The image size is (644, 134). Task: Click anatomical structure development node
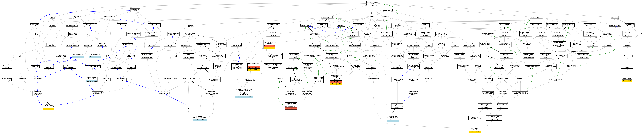click(110, 17)
